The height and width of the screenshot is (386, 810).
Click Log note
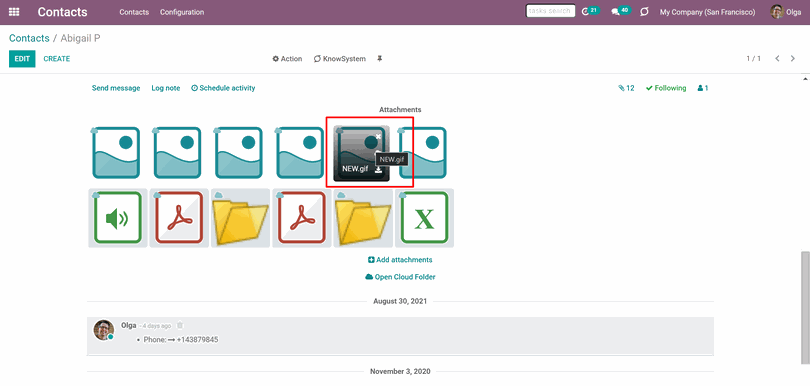[x=166, y=88]
